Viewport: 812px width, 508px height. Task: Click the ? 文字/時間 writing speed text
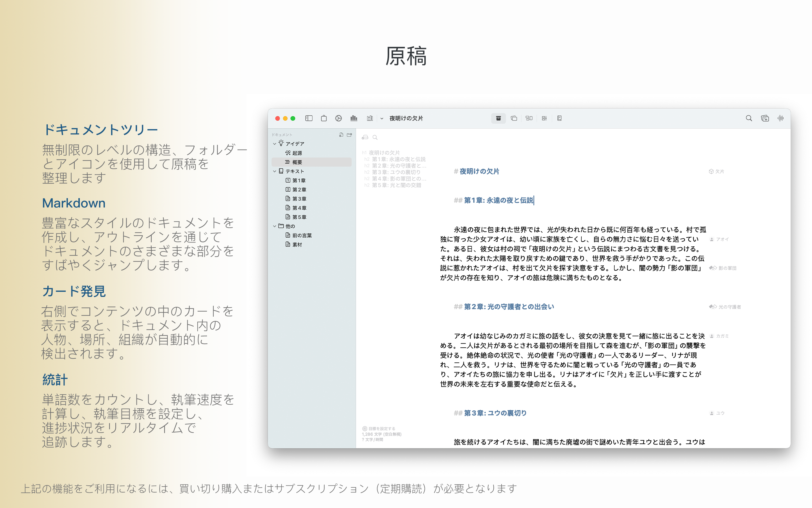pos(372,440)
